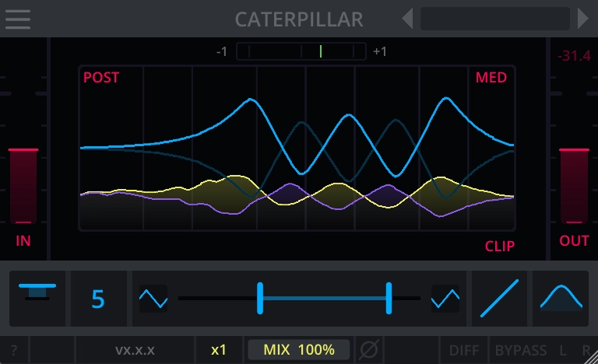
Task: Click the right handle of the range slider
Action: tap(389, 299)
